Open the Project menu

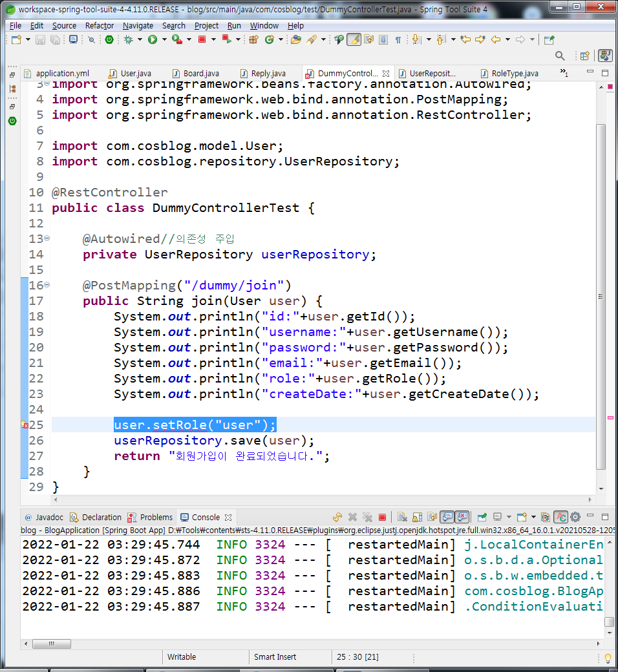pyautogui.click(x=206, y=26)
